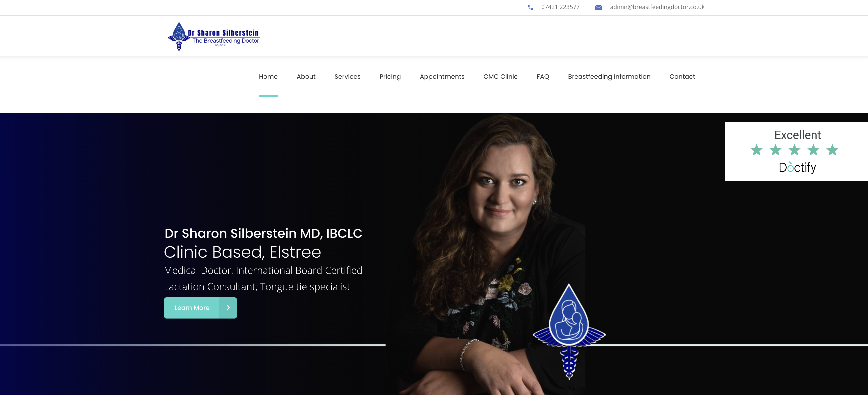Screen dimensions: 868x395
Task: Click the arrow chevron on Learn More
Action: coord(228,308)
